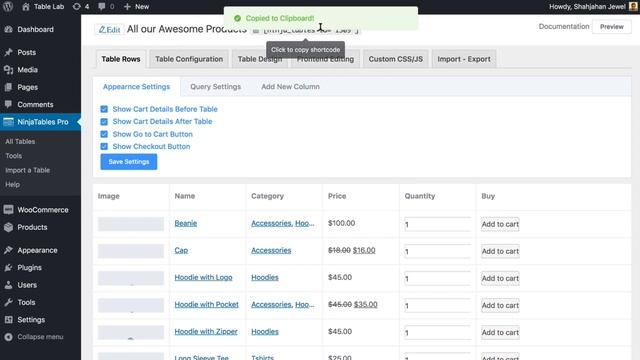This screenshot has height=360, width=640.
Task: Click the Save Settings button
Action: (x=129, y=162)
